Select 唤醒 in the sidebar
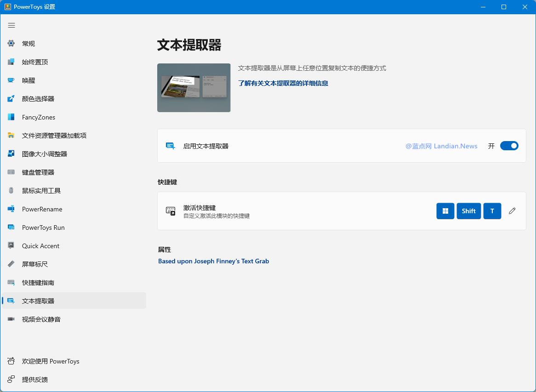Viewport: 536px width, 392px height. [74, 80]
